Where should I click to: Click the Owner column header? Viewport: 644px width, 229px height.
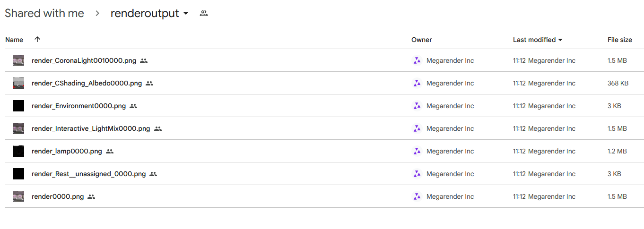pos(421,40)
